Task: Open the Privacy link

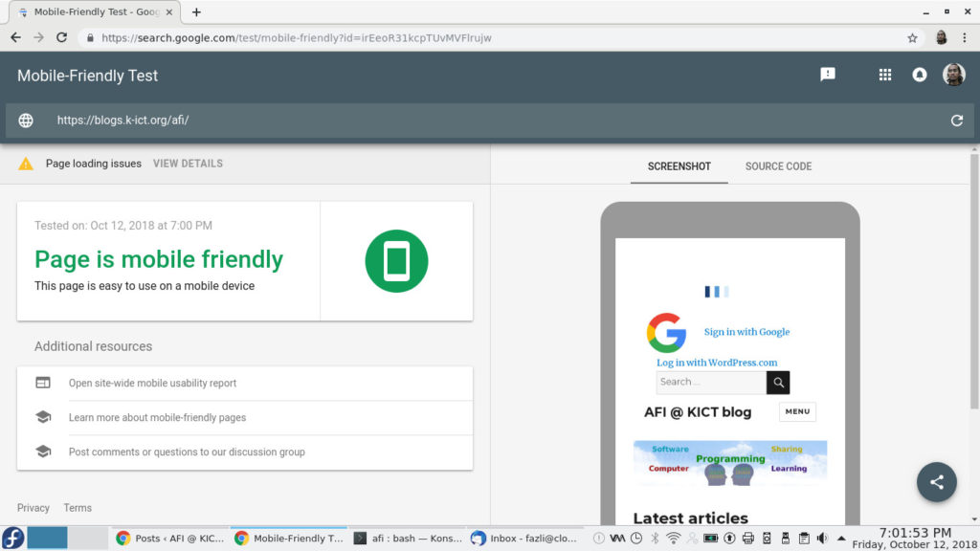Action: (x=33, y=508)
